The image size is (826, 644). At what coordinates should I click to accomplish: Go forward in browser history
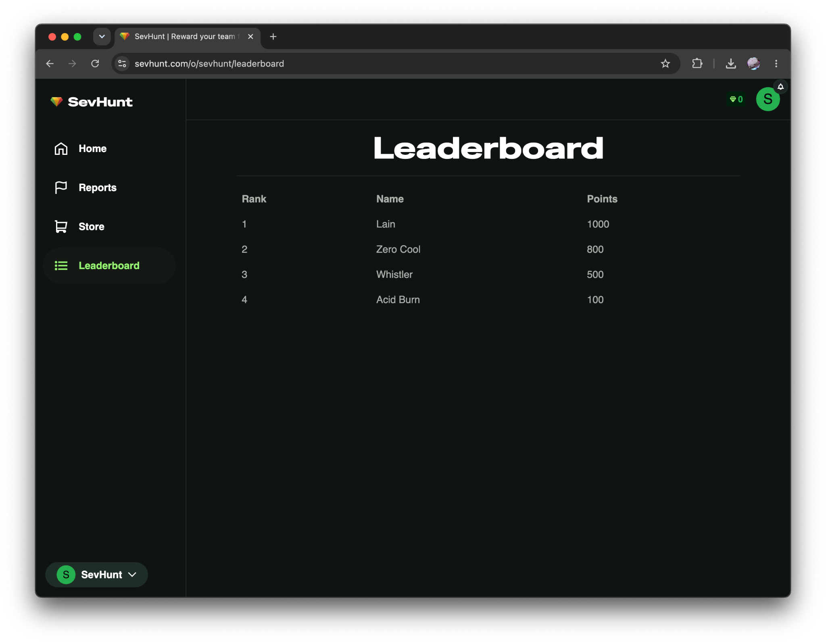[72, 64]
